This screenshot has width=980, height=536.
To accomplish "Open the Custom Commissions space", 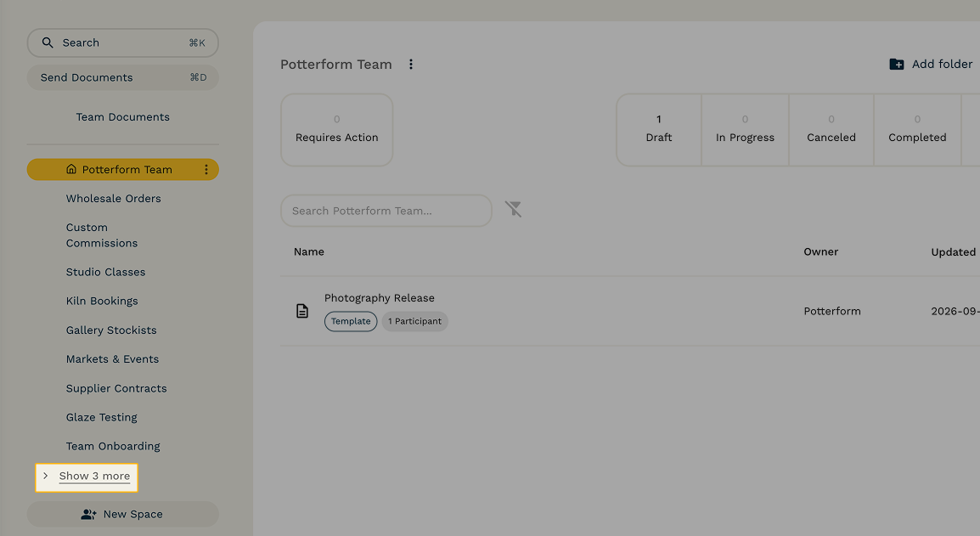I will click(102, 235).
